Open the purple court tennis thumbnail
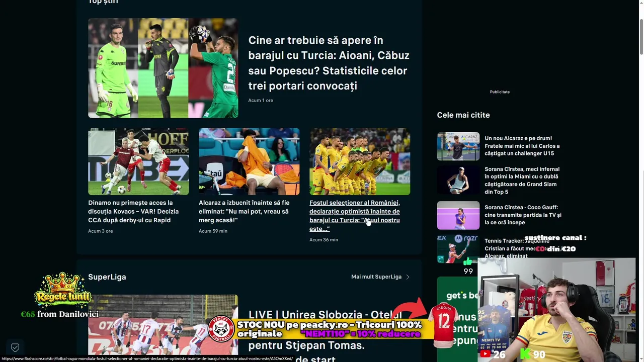Viewport: 644px width, 362px height. click(458, 215)
